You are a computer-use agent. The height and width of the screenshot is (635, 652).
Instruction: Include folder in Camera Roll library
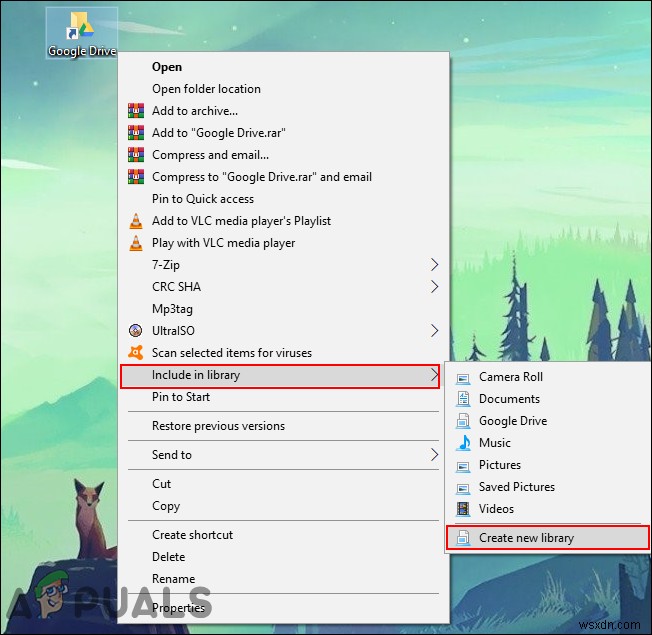point(548,377)
